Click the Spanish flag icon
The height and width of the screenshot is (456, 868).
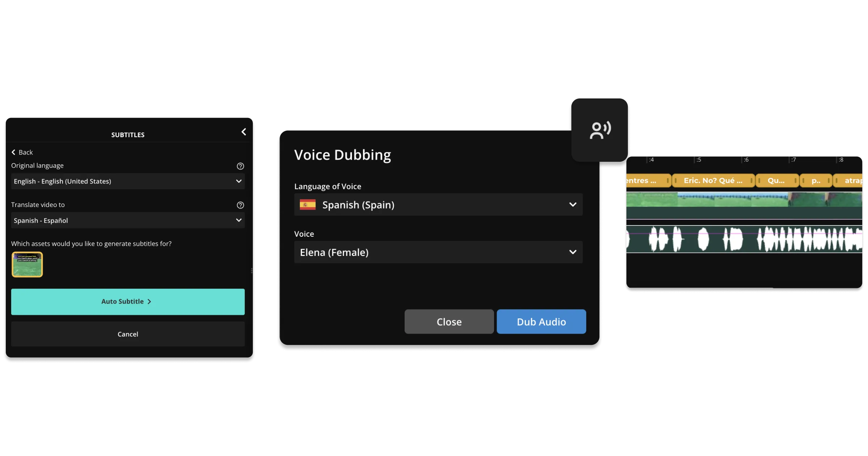[307, 204]
